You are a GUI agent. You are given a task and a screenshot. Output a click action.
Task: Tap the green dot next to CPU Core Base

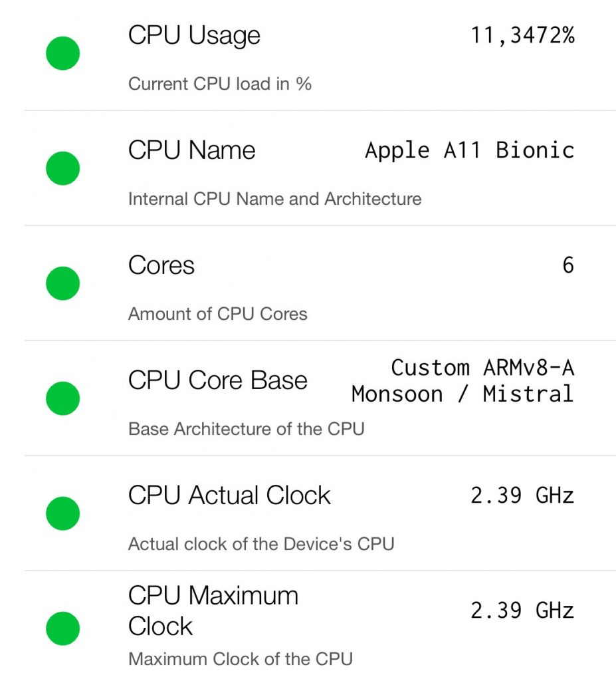(x=62, y=399)
